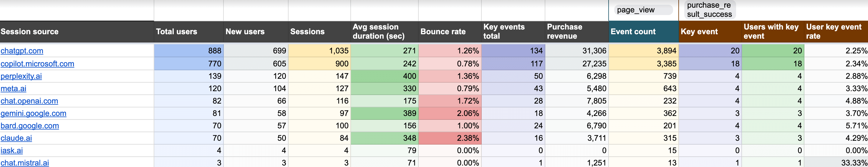Select chatgpt.com purchase revenue 31,306
This screenshot has width=868, height=167.
577,51
